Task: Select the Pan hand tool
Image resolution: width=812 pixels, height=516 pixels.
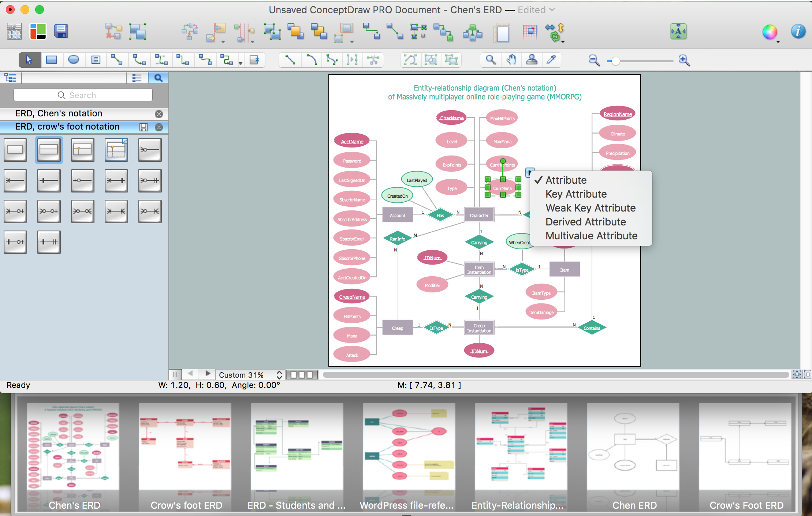Action: click(510, 60)
